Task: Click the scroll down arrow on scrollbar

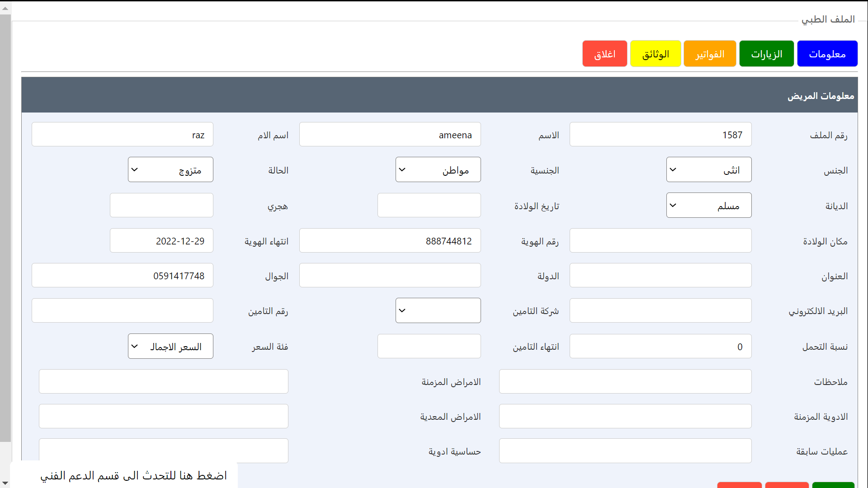Action: click(5, 483)
